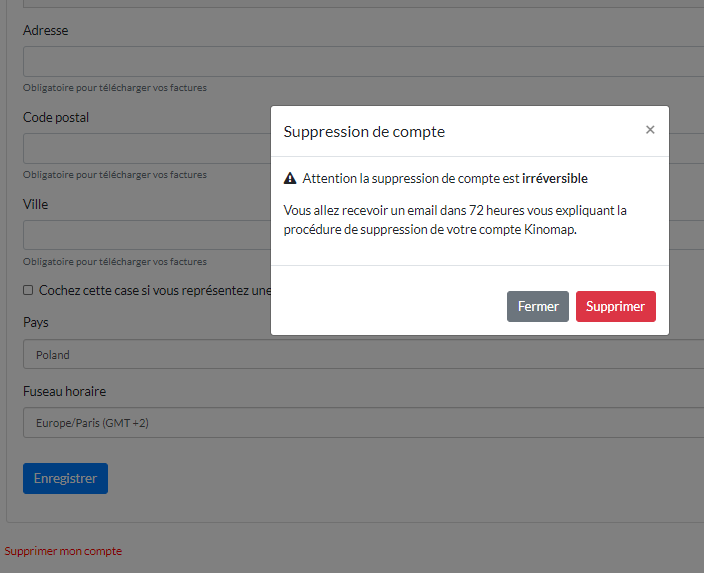Click the hint text under the Adresse field

115,88
